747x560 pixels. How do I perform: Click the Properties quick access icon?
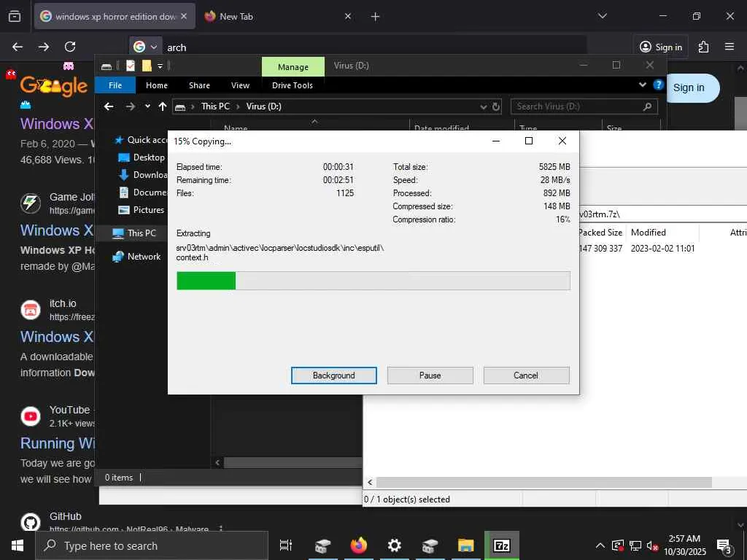pyautogui.click(x=131, y=66)
